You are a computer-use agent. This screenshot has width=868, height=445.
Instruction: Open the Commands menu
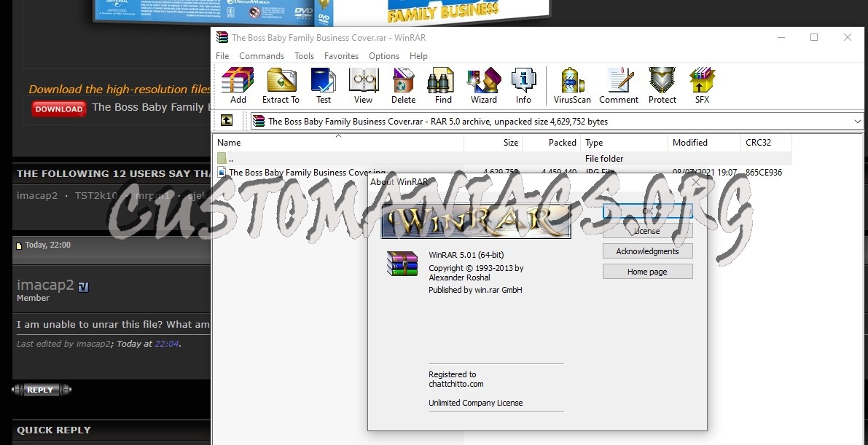(x=262, y=56)
